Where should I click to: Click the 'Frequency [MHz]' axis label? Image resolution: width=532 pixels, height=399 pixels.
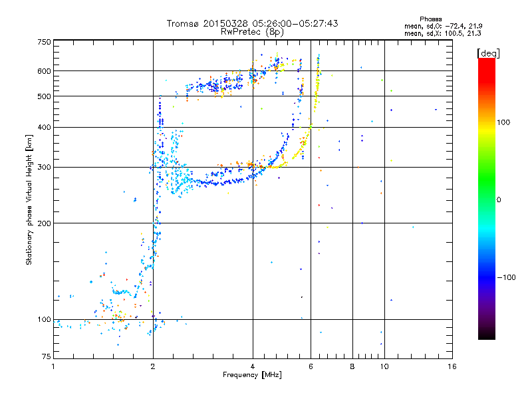click(x=252, y=375)
